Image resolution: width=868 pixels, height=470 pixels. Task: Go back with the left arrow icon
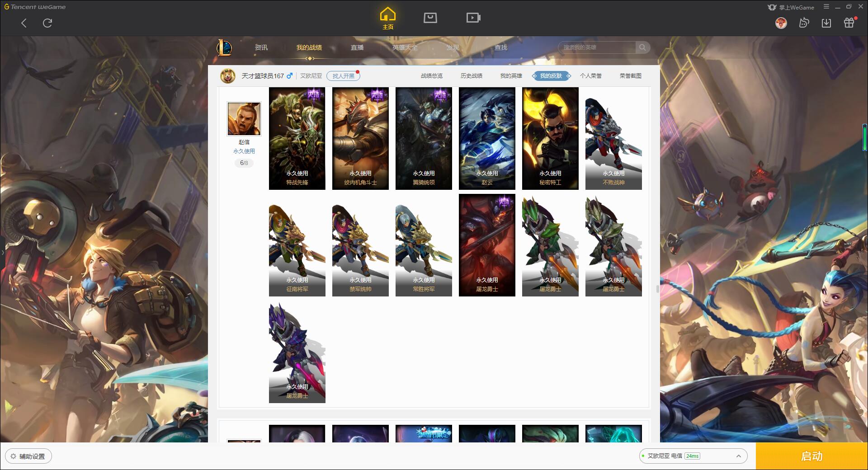(24, 23)
